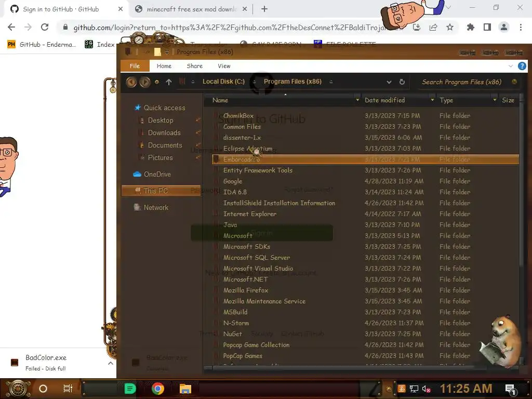
Task: Open Name column filter dropdown
Action: [x=357, y=100]
